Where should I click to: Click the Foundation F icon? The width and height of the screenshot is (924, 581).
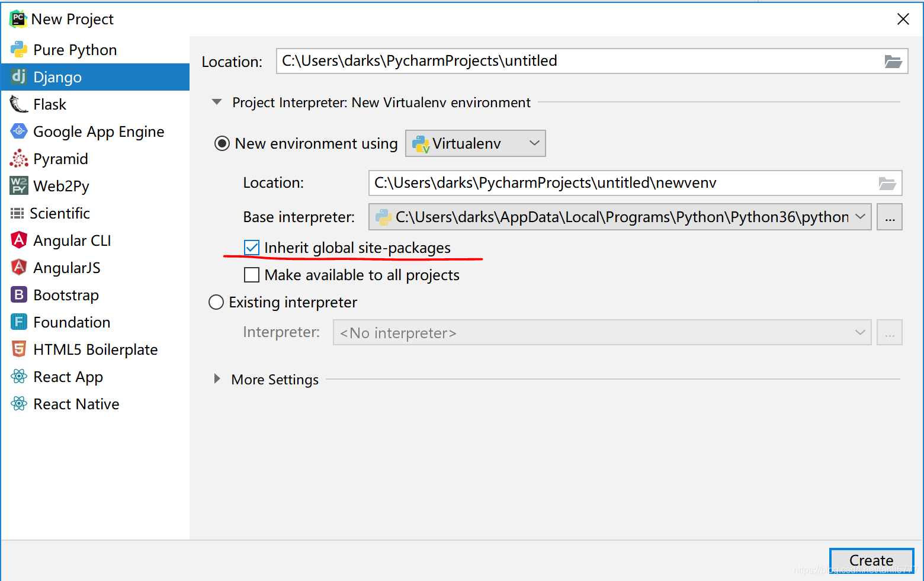coord(19,322)
